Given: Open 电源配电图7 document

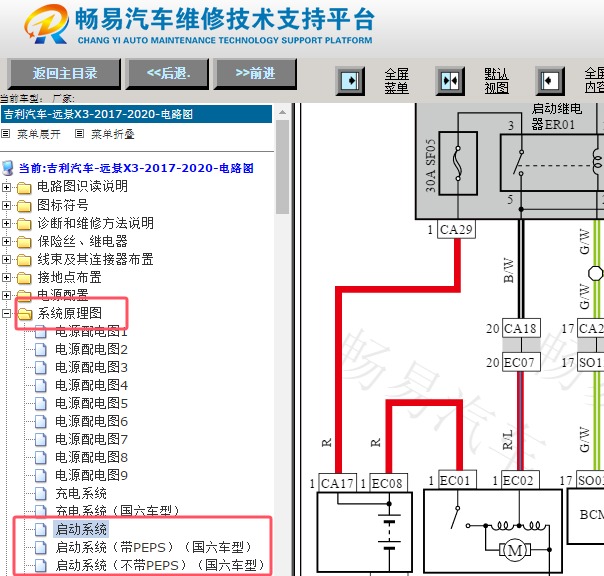Looking at the screenshot, I should pyautogui.click(x=91, y=439).
